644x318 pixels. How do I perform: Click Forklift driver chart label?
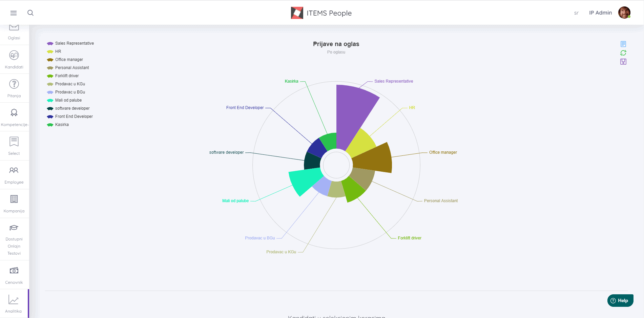pyautogui.click(x=410, y=238)
